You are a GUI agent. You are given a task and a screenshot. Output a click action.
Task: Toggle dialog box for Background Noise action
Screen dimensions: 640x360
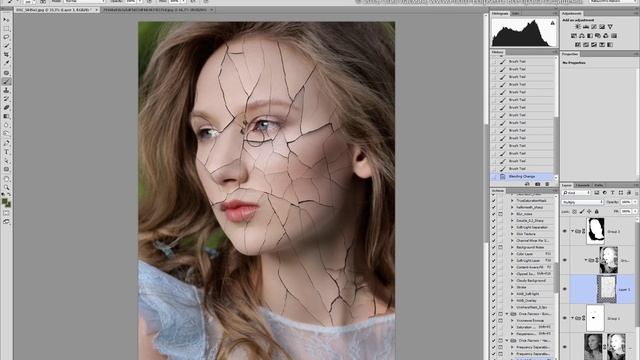coord(500,247)
